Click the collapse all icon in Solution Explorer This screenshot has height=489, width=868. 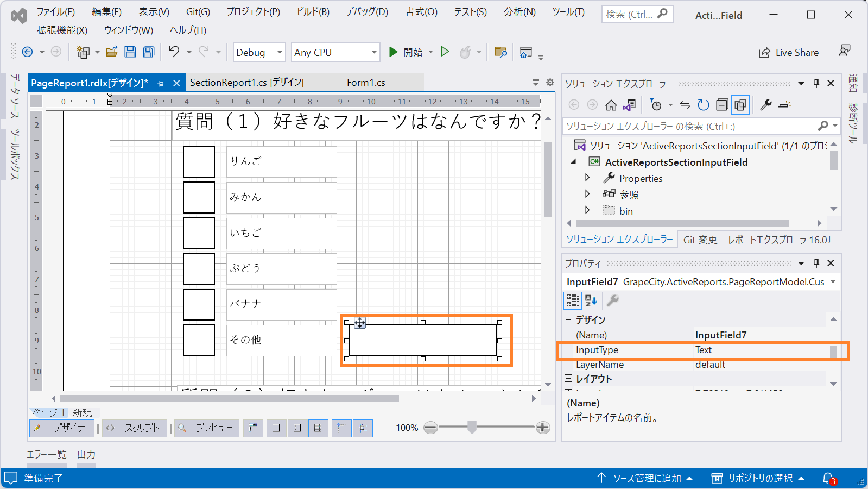[722, 105]
